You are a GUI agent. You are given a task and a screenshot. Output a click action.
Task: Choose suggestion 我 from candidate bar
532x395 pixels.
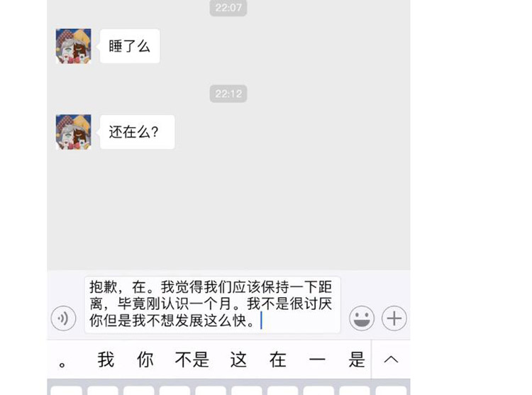[x=106, y=359]
